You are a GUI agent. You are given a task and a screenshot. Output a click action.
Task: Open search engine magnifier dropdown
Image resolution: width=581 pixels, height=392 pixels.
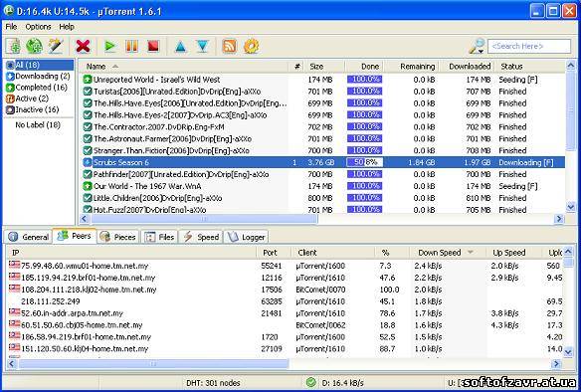[477, 47]
